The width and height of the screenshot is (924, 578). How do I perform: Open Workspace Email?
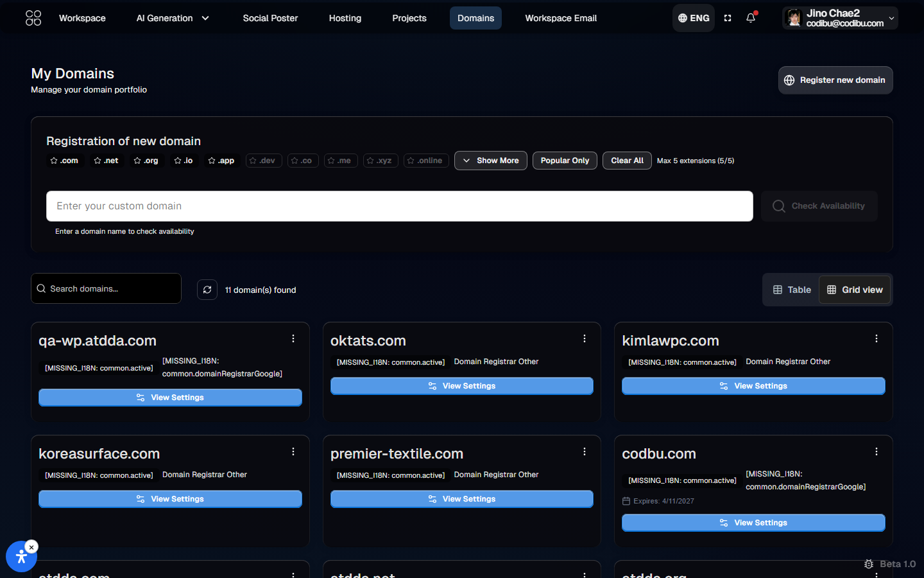pyautogui.click(x=561, y=18)
